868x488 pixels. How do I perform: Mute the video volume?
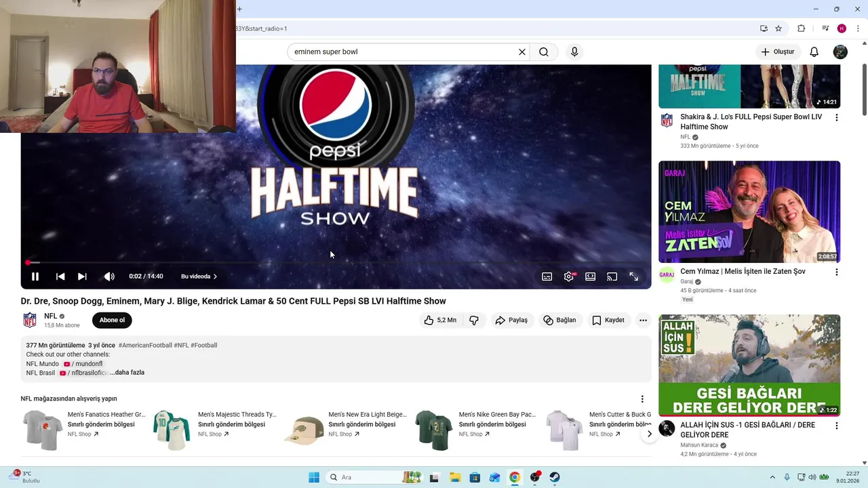pyautogui.click(x=109, y=277)
